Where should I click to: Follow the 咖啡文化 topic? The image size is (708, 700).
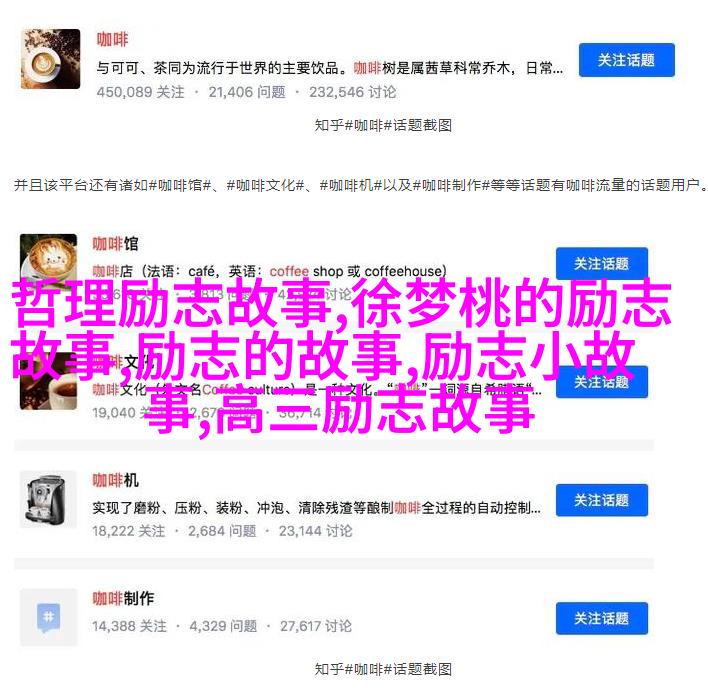pyautogui.click(x=601, y=382)
